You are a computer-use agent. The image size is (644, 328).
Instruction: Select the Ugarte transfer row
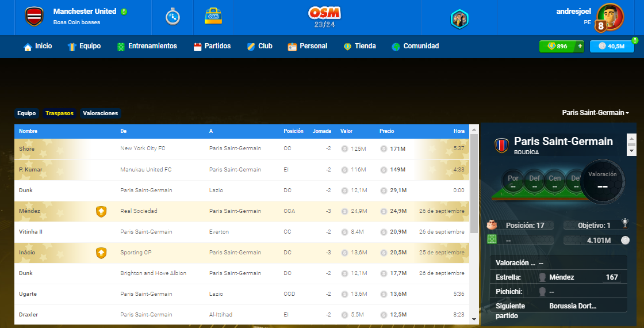tap(242, 294)
